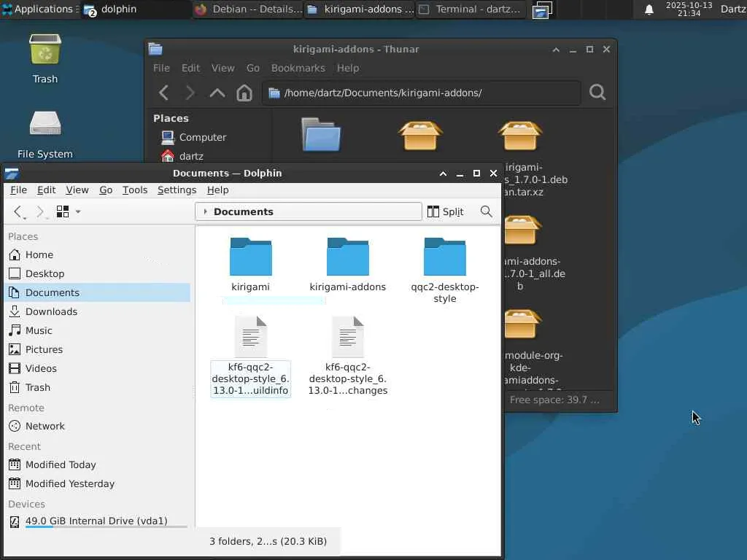Expand the Documents breadcrumb arrow
This screenshot has height=560, width=747.
[205, 211]
